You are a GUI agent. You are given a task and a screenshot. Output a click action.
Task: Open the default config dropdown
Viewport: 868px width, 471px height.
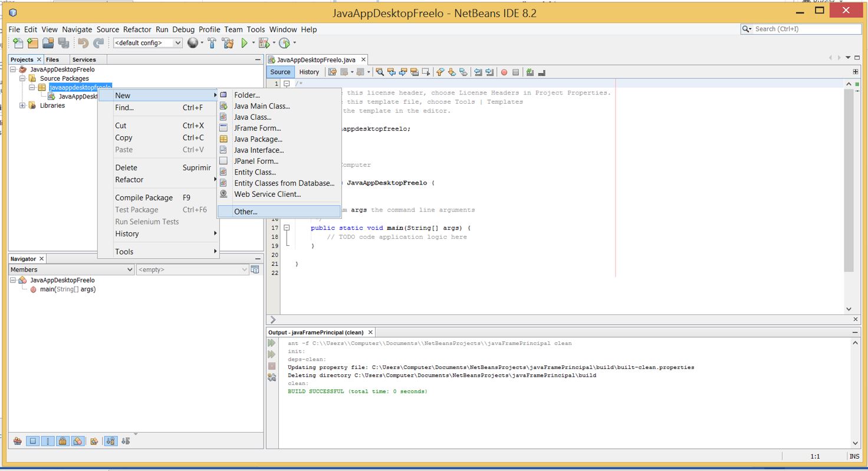[148, 43]
